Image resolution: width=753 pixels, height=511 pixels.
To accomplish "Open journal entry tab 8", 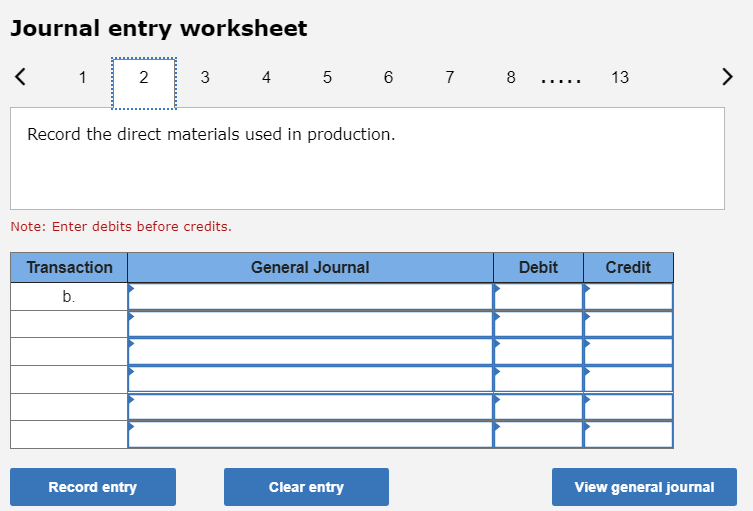I will click(x=511, y=77).
